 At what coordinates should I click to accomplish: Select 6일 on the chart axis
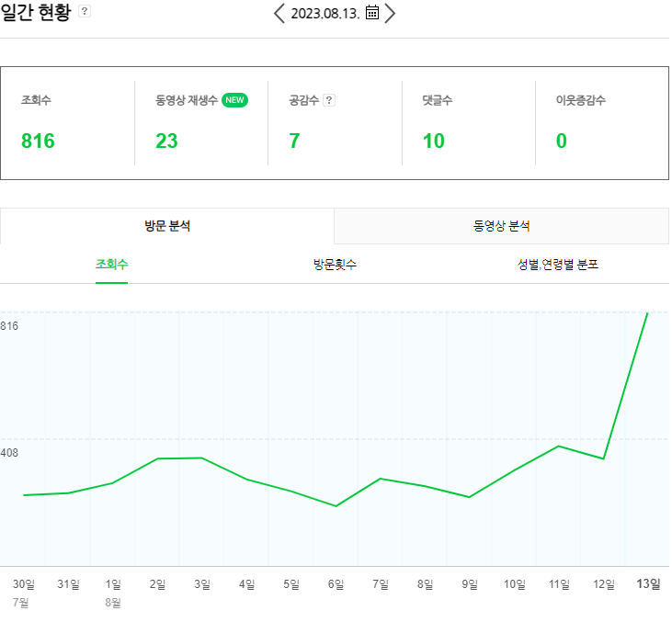[336, 584]
